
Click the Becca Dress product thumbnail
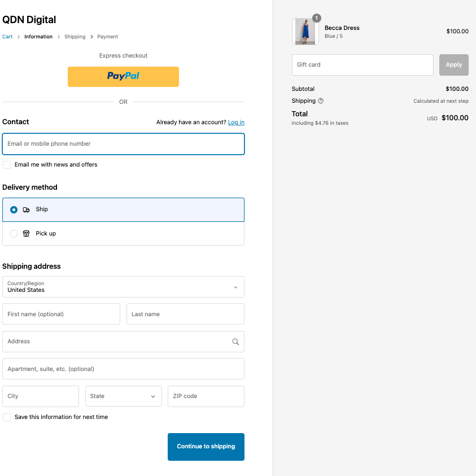coord(305,32)
